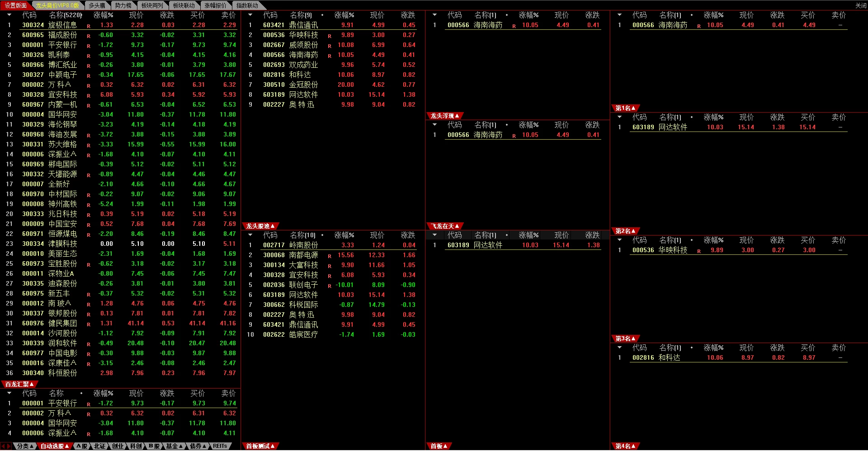This screenshot has width=868, height=451.
Task: Click the R marker beside 南都电源
Action: click(x=330, y=256)
